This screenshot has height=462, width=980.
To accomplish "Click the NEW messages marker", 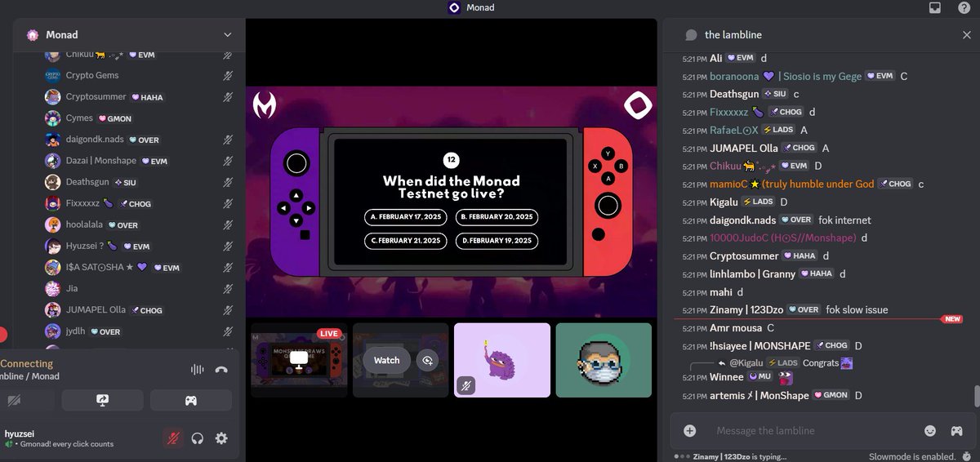I will (x=952, y=319).
